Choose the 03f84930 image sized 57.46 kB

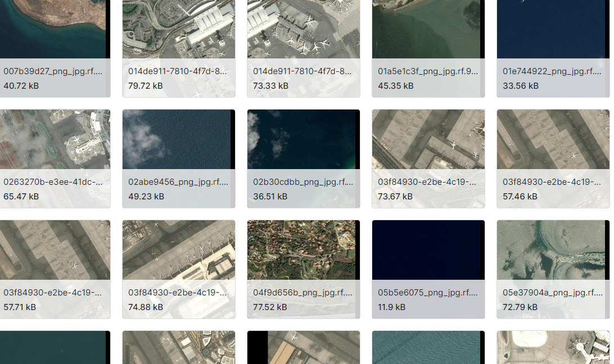point(553,139)
